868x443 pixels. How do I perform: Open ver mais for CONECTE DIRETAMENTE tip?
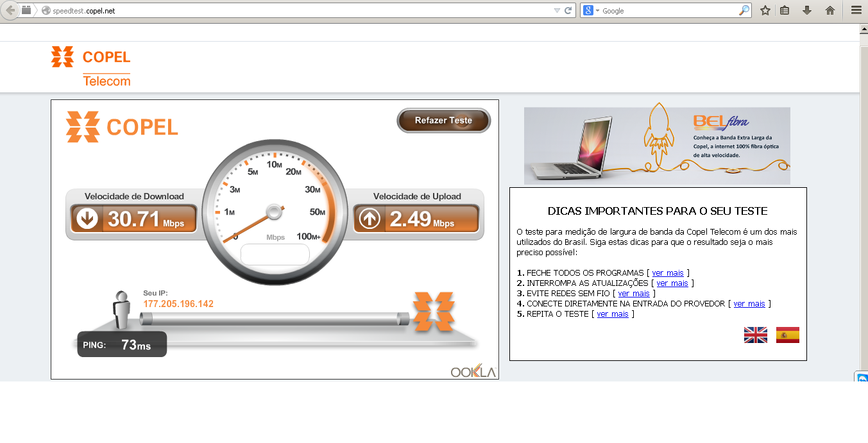(749, 304)
